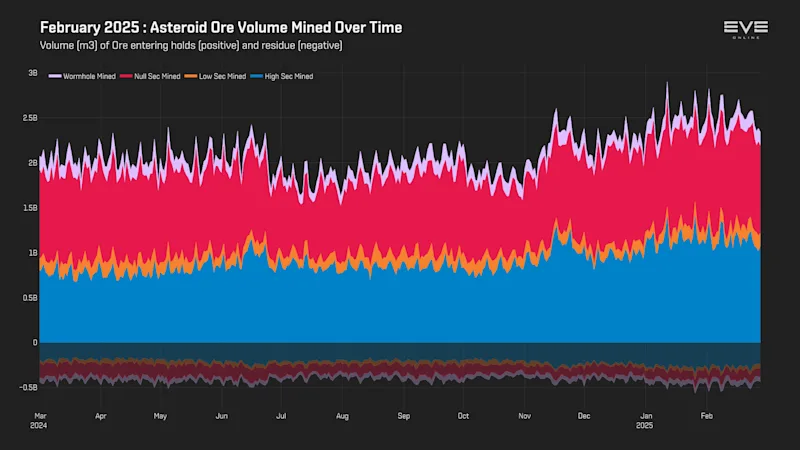This screenshot has width=800, height=450.
Task: Toggle the Null Sec Mined legend entry
Action: 150,76
